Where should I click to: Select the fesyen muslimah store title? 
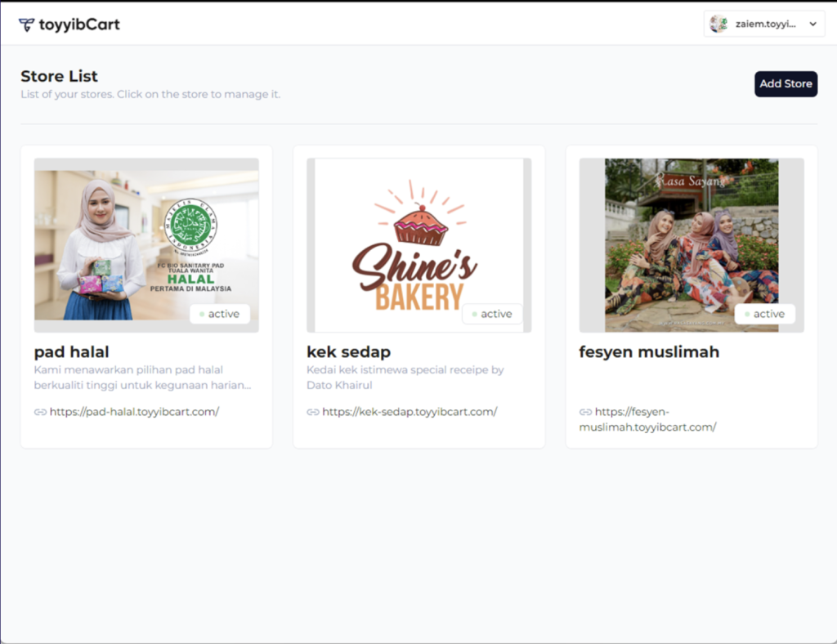point(649,352)
